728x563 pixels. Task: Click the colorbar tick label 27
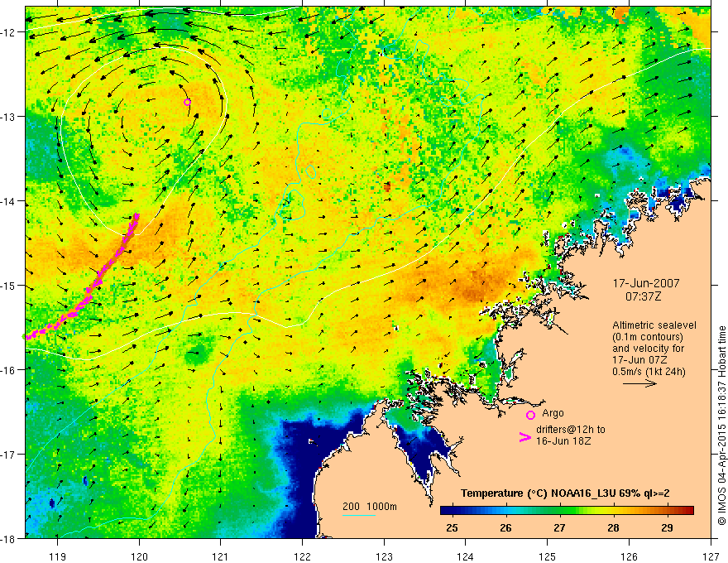(559, 527)
